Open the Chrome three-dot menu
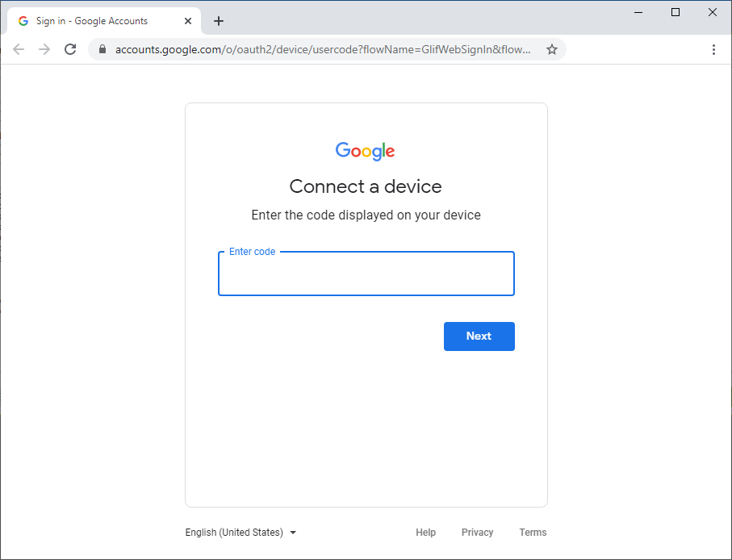Viewport: 732px width, 560px height. point(713,49)
